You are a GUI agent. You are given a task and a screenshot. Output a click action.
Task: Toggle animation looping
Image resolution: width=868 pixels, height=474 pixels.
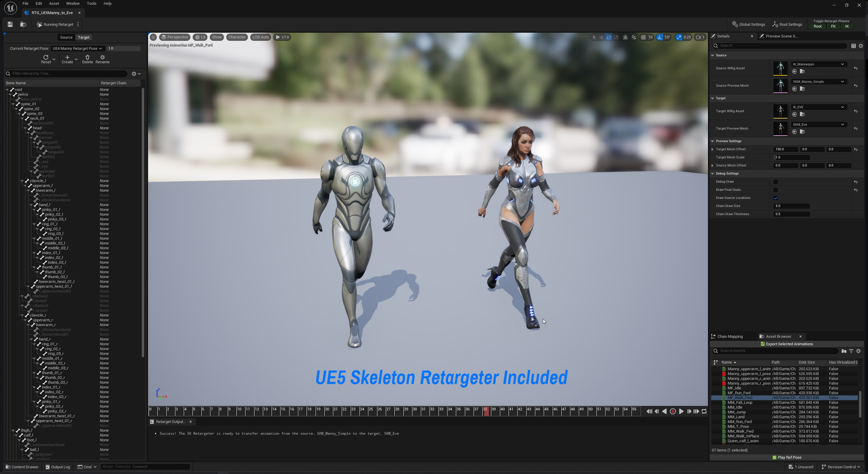pos(704,411)
